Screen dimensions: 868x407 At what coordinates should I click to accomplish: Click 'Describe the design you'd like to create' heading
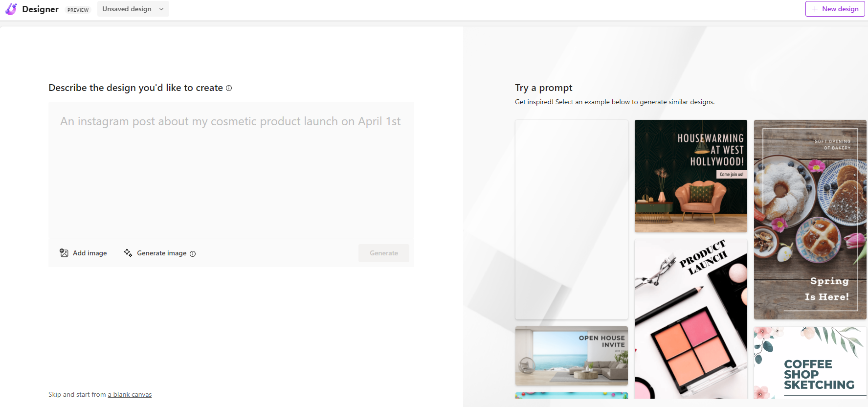136,88
